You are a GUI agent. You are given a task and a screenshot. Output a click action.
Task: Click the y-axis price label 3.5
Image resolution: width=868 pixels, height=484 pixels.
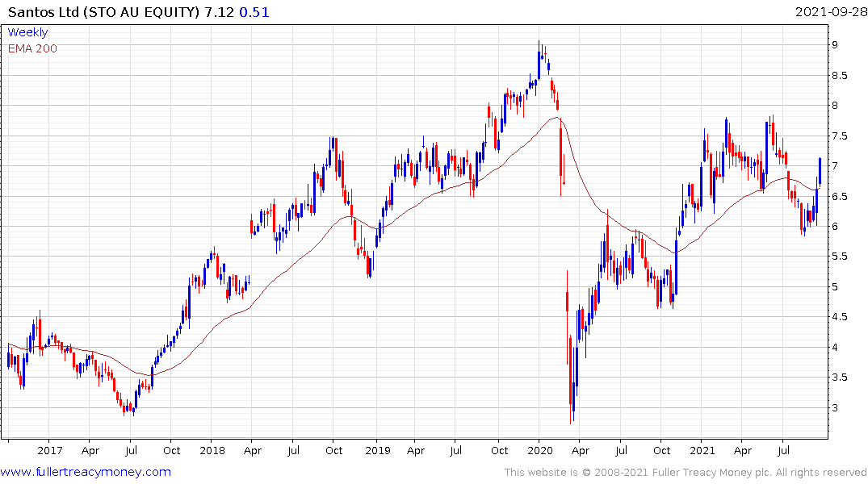[839, 378]
